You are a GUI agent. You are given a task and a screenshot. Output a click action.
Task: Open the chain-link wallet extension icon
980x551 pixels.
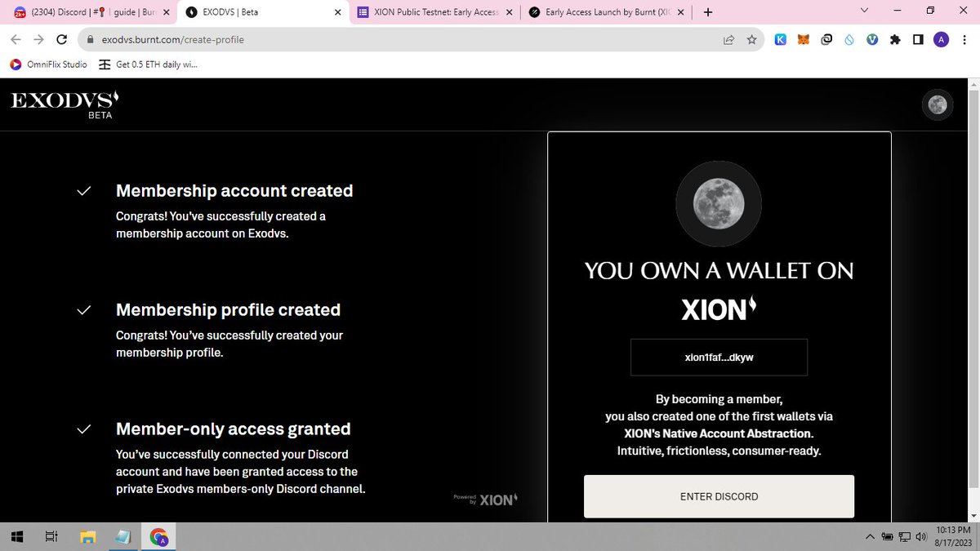click(x=826, y=39)
